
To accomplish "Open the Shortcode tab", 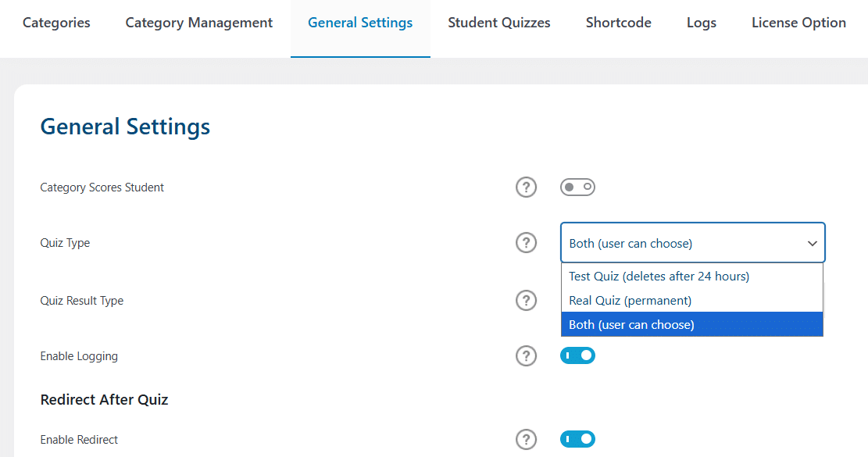I will coord(618,23).
